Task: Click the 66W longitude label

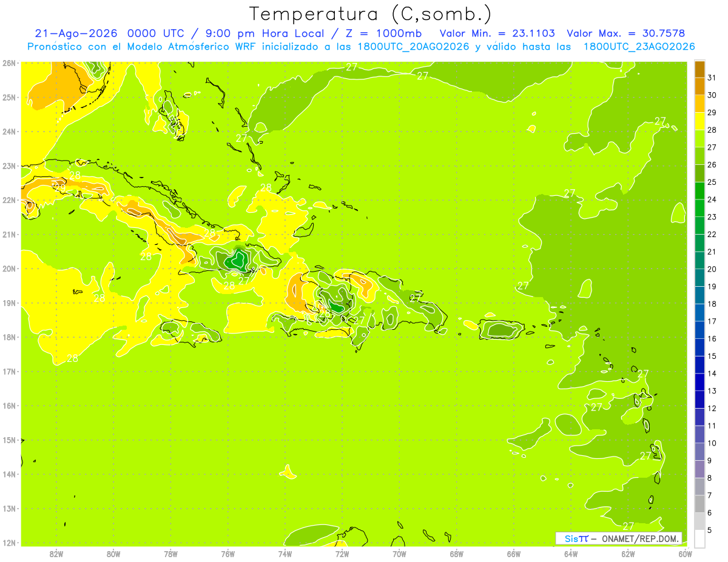Action: [514, 554]
